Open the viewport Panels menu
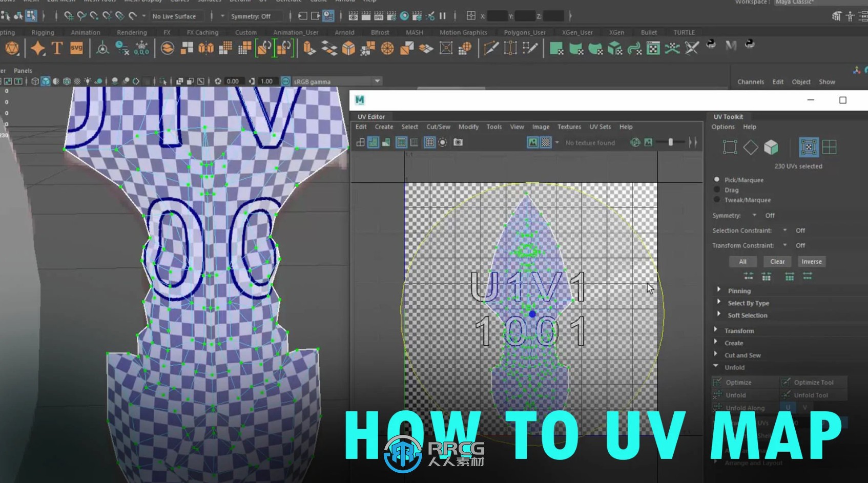 pos(23,71)
